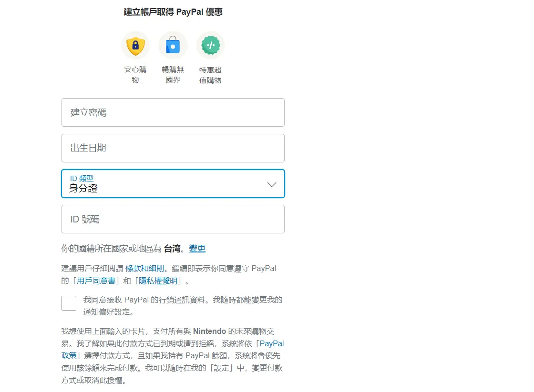The image size is (534, 392).
Task: Open the ID 類型 dropdown showing 身分證
Action: [162, 184]
